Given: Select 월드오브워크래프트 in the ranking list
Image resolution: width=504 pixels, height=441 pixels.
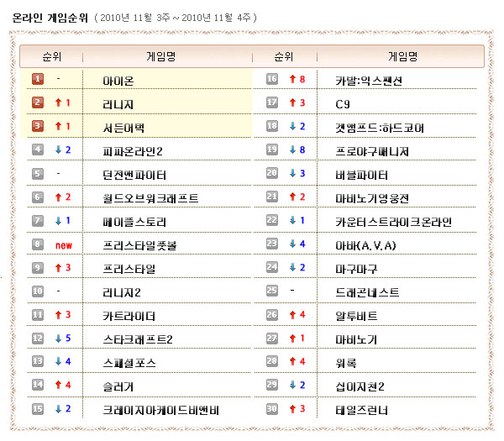Looking at the screenshot, I should click(150, 198).
